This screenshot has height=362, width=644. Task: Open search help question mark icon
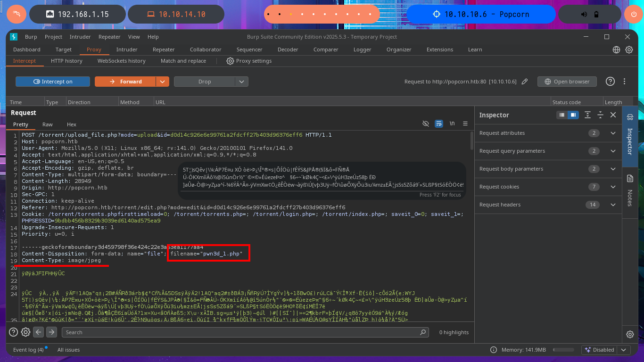[x=14, y=332]
